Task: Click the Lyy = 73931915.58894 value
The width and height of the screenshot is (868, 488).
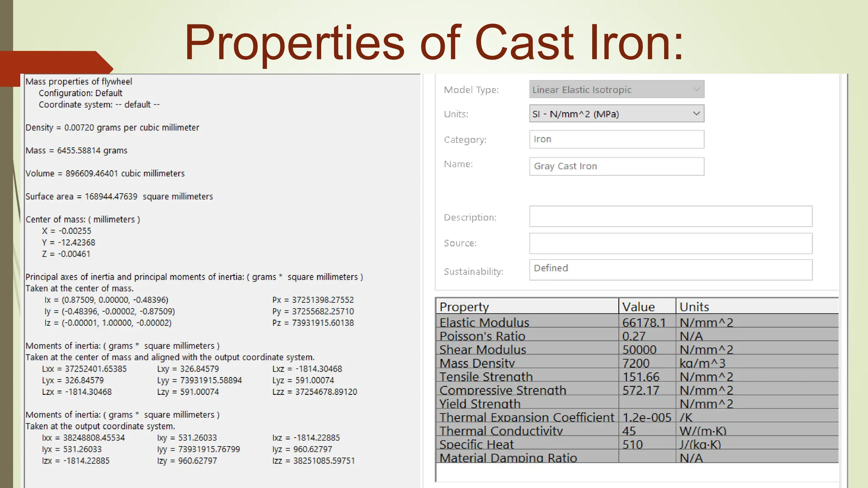Action: (x=200, y=380)
